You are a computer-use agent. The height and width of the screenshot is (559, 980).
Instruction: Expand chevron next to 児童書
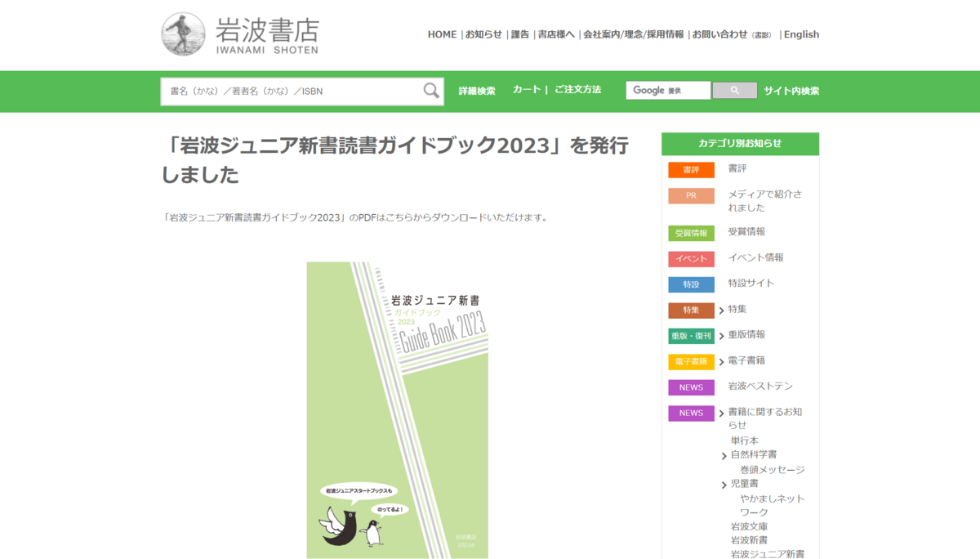[724, 485]
